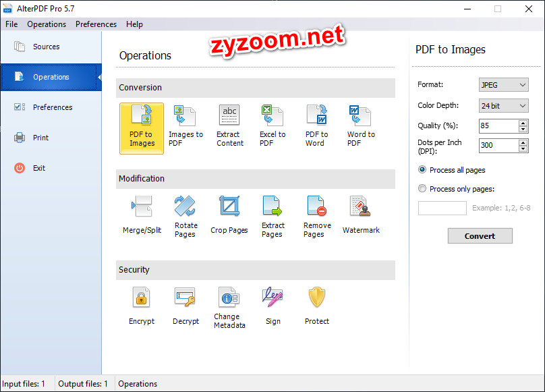This screenshot has width=545, height=392.
Task: Click the Quality value field
Action: (x=498, y=126)
